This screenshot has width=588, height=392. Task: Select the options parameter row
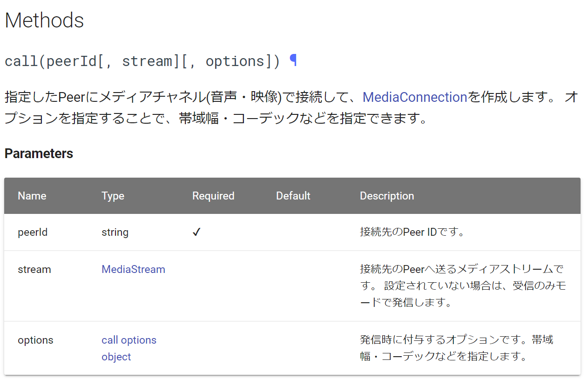coord(35,340)
